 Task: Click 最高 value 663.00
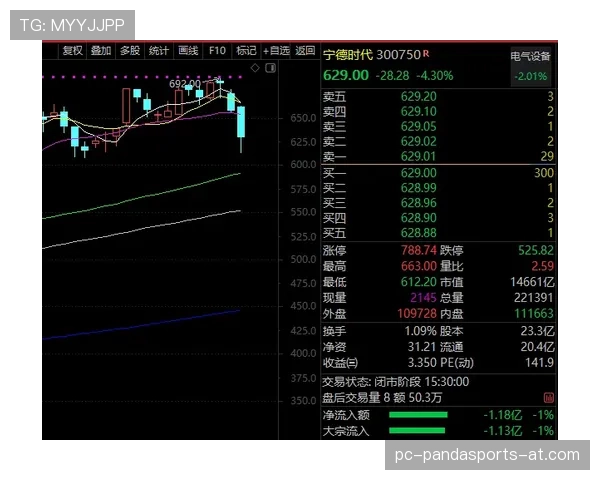[x=419, y=266]
